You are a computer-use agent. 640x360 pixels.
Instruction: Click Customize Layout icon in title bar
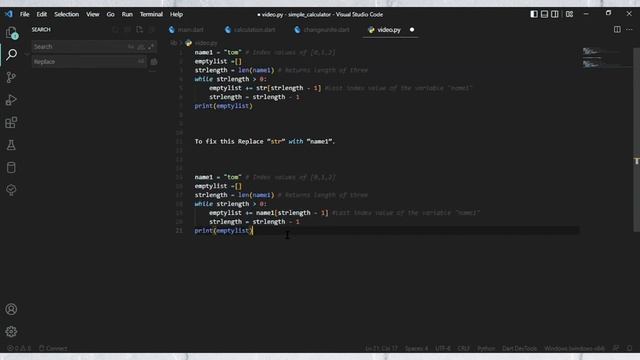pyautogui.click(x=569, y=14)
